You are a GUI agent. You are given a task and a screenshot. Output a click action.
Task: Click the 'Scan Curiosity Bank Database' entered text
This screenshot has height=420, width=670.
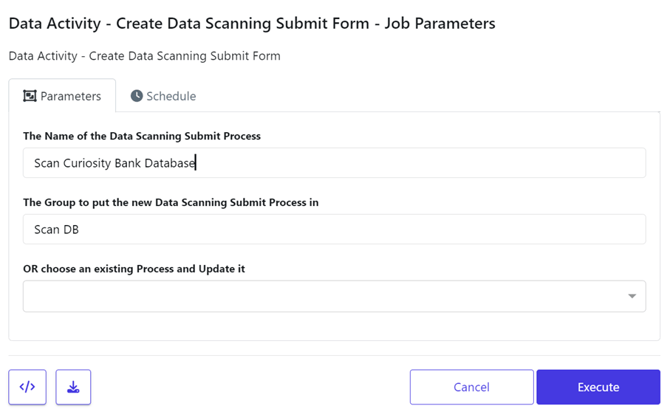click(115, 163)
